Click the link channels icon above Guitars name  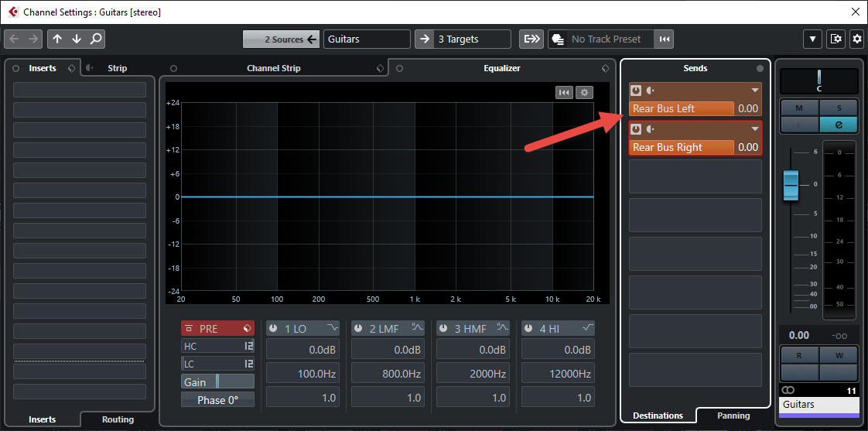(788, 391)
